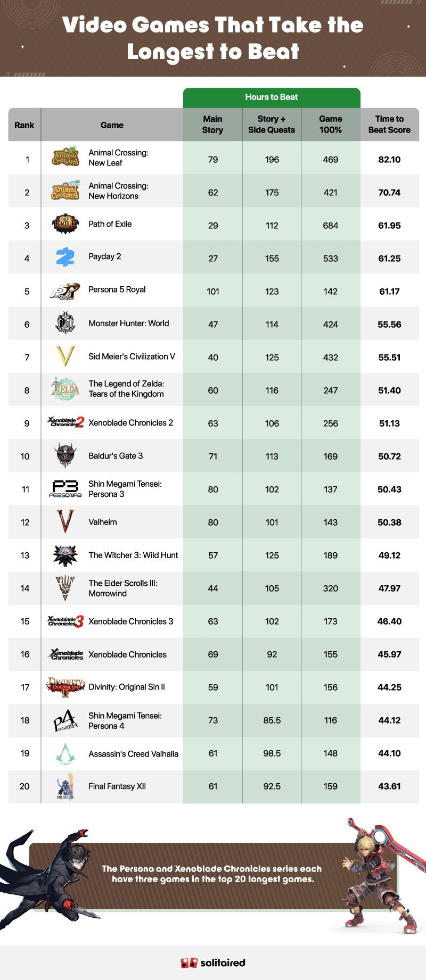Click the Assassin's Creed Valhalla emblem
This screenshot has height=980, width=426.
click(65, 754)
